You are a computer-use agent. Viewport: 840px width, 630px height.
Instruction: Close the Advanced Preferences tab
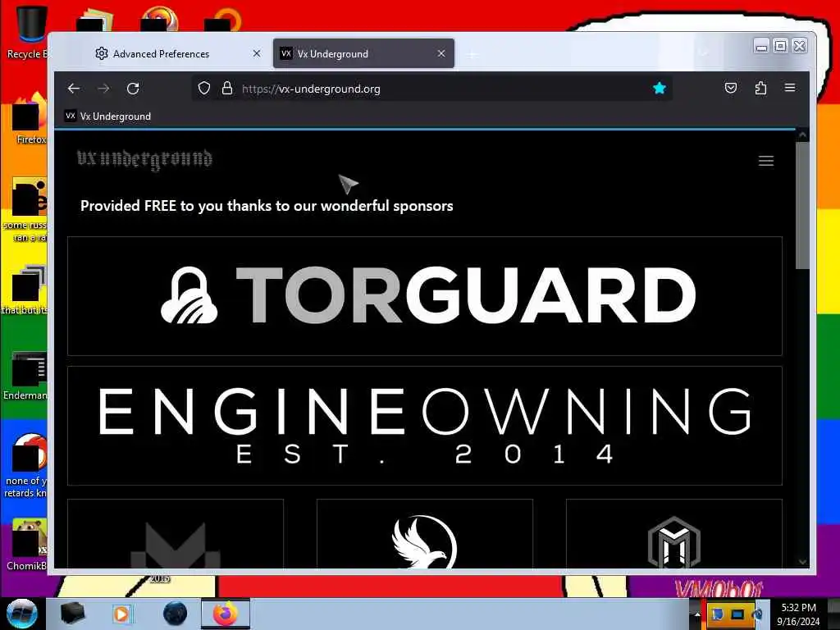[257, 53]
